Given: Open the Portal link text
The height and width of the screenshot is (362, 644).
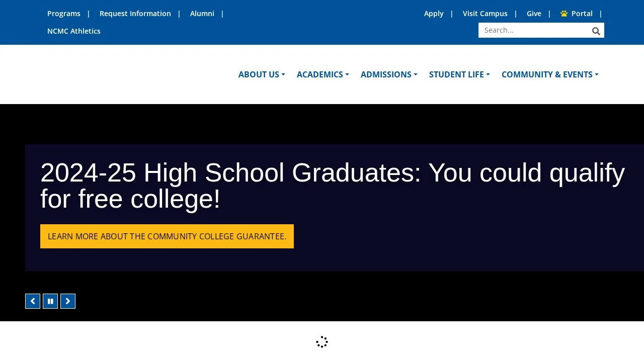Looking at the screenshot, I should coord(582,14).
